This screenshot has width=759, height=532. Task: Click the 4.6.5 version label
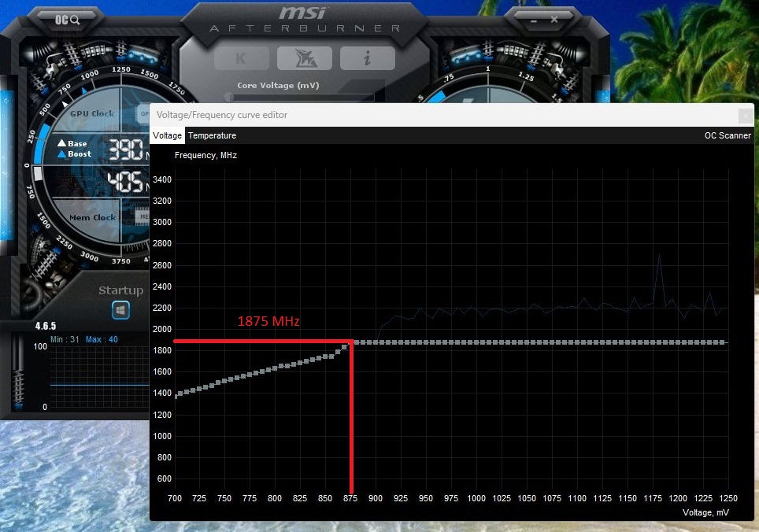46,326
